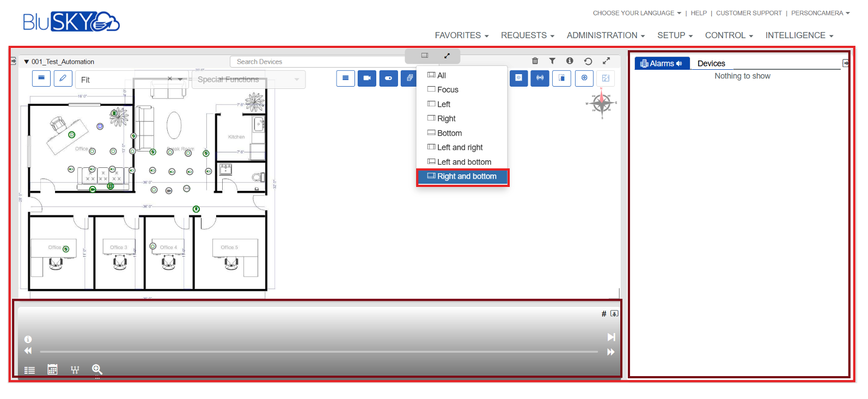This screenshot has height=399, width=868.
Task: Click the Help link
Action: coord(699,13)
